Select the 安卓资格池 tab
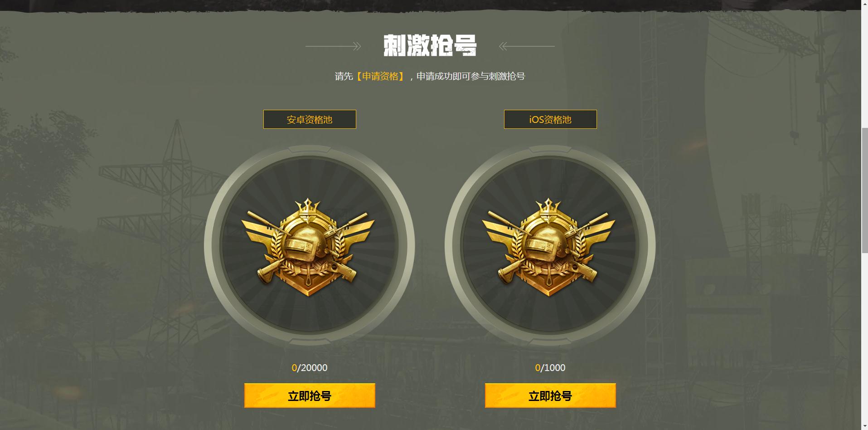Image resolution: width=868 pixels, height=430 pixels. pyautogui.click(x=310, y=119)
